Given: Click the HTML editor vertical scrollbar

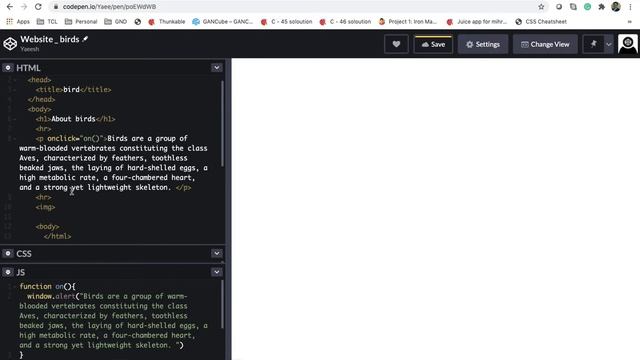Looking at the screenshot, I should coord(222,123).
